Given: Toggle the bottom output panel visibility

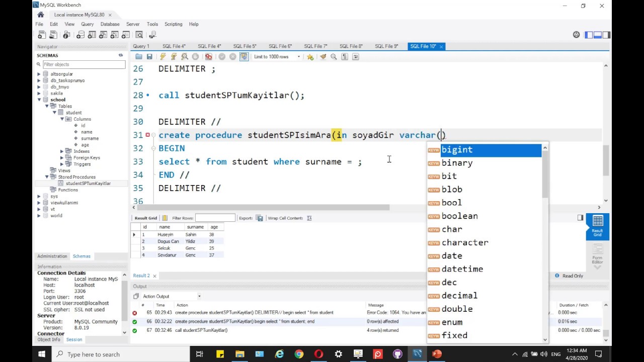Looking at the screenshot, I should [x=598, y=35].
